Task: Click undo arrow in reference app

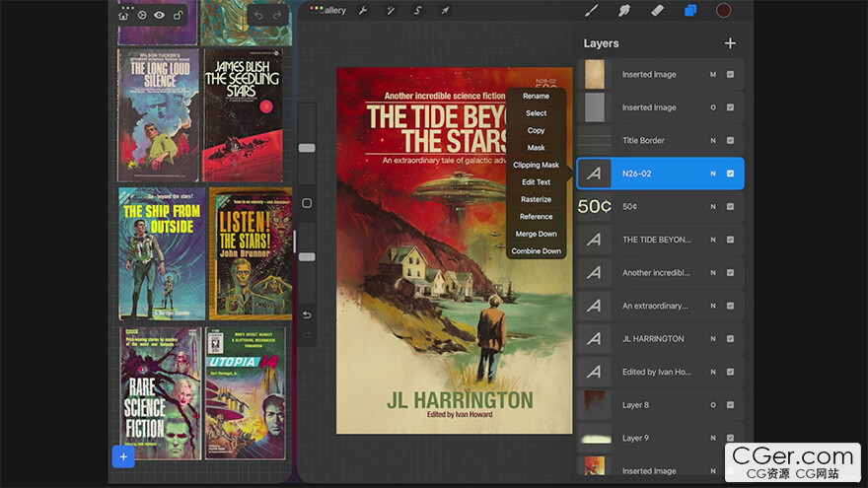Action: point(258,16)
